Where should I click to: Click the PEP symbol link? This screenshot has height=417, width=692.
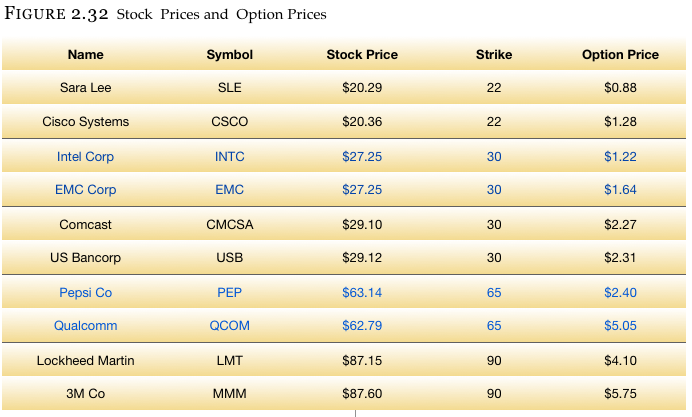click(x=229, y=293)
